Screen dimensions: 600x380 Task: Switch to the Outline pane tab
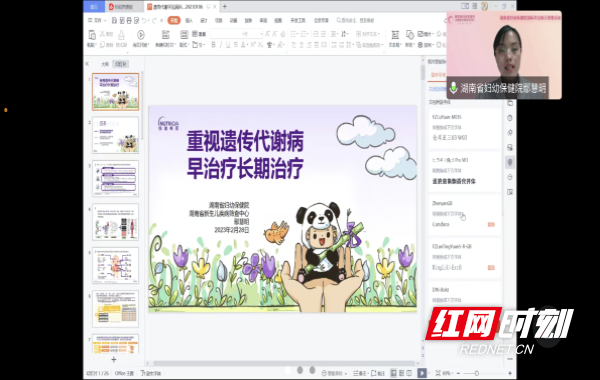[105, 64]
